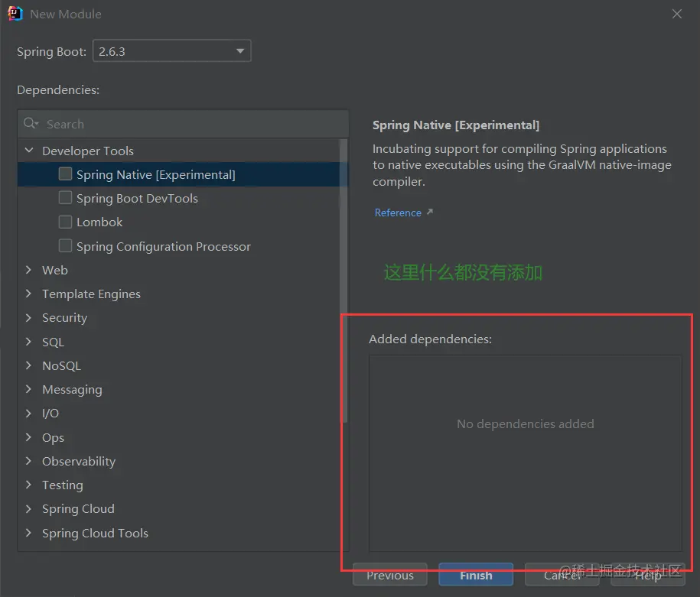Expand the Spring Cloud category

coord(28,508)
